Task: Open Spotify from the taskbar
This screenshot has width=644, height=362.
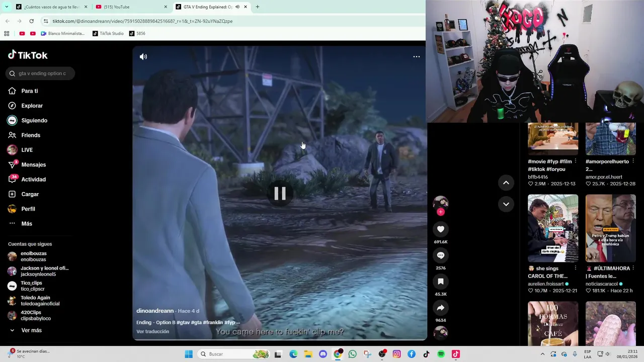Action: pyautogui.click(x=441, y=354)
